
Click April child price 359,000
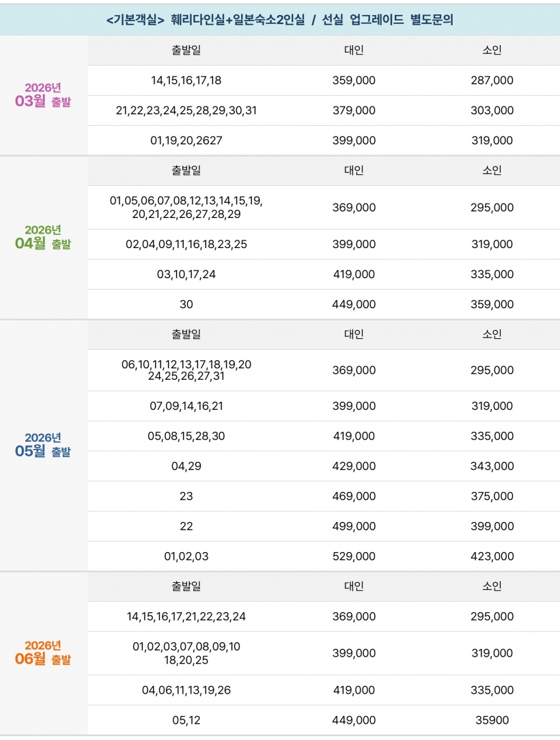[x=492, y=305]
